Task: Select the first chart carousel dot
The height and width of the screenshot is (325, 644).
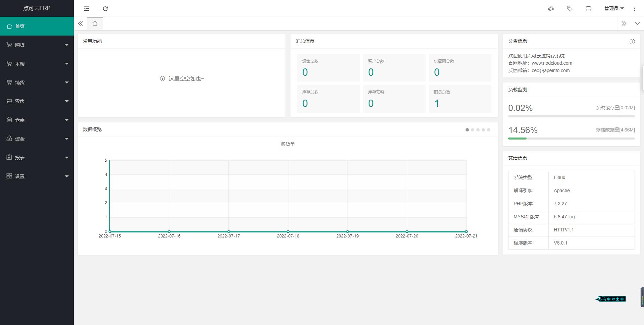Action: pyautogui.click(x=467, y=130)
